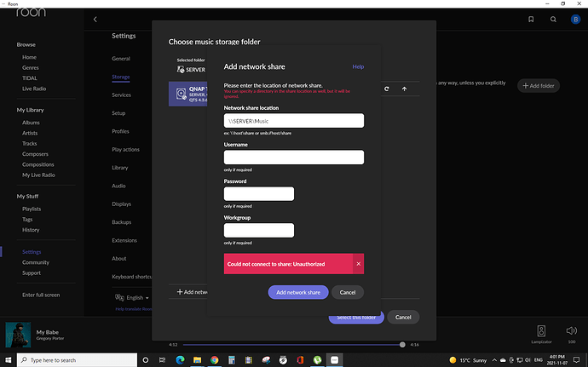Open Live Radio in the sidebar
This screenshot has width=588, height=367.
(34, 89)
